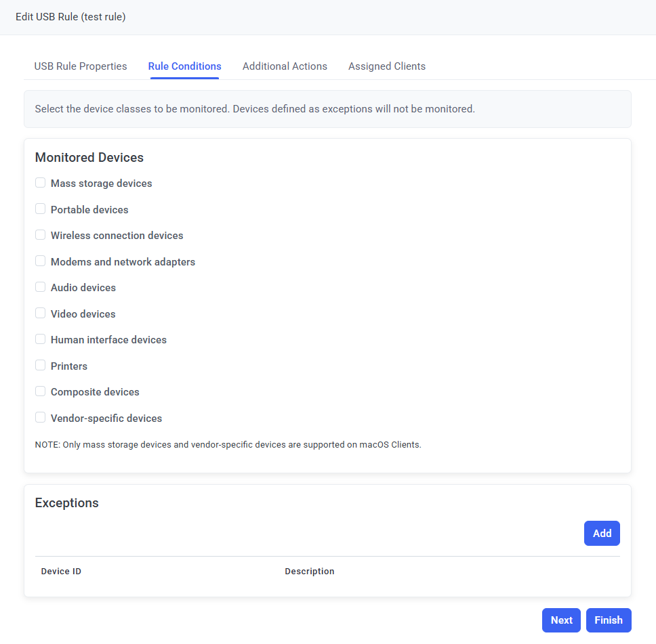This screenshot has height=644, width=656.
Task: Select Modems and network adapters checkbox
Action: pyautogui.click(x=41, y=261)
